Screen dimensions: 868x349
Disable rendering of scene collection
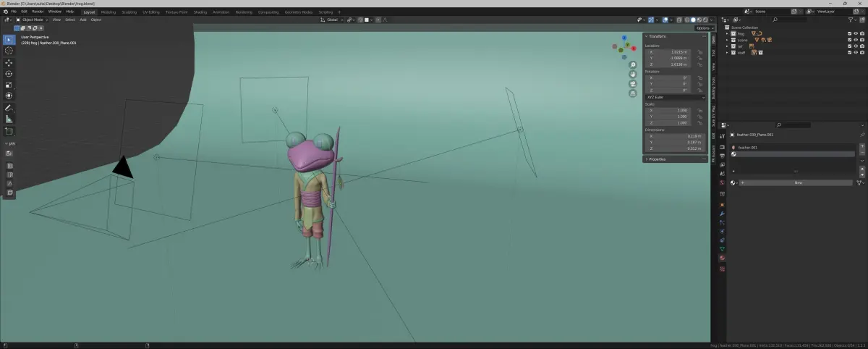(862, 40)
